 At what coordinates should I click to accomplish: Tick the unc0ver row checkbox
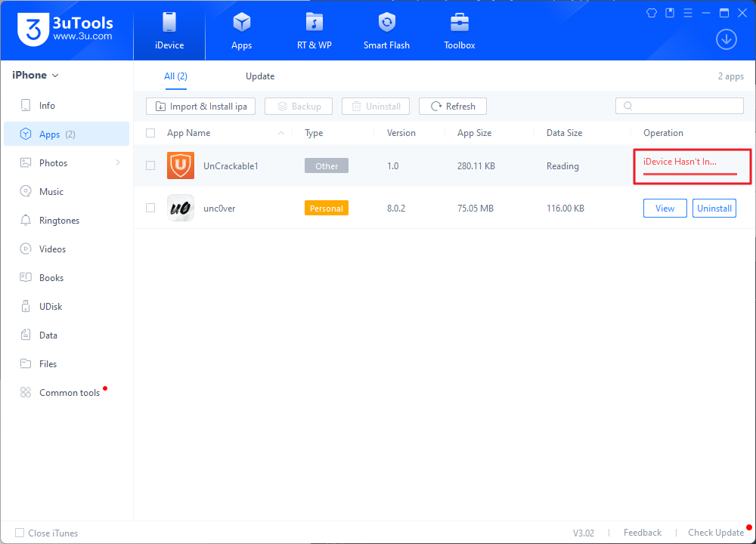pos(150,208)
